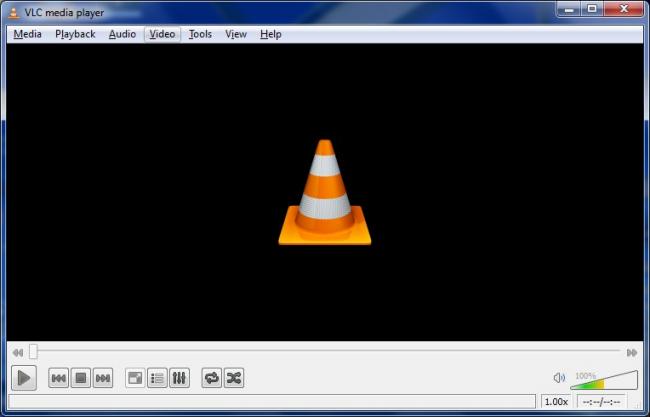Toggle the loop repeat button
The height and width of the screenshot is (417, 650).
click(212, 378)
